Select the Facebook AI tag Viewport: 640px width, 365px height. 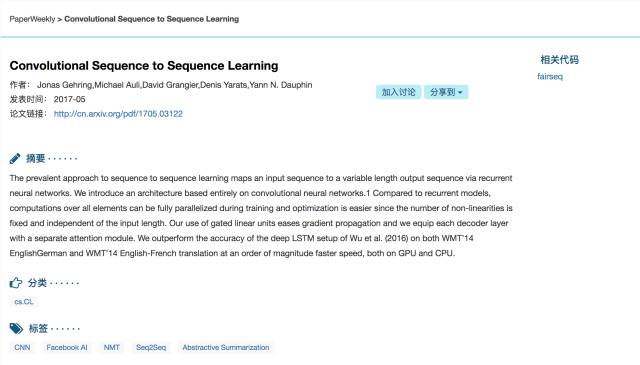coord(67,347)
